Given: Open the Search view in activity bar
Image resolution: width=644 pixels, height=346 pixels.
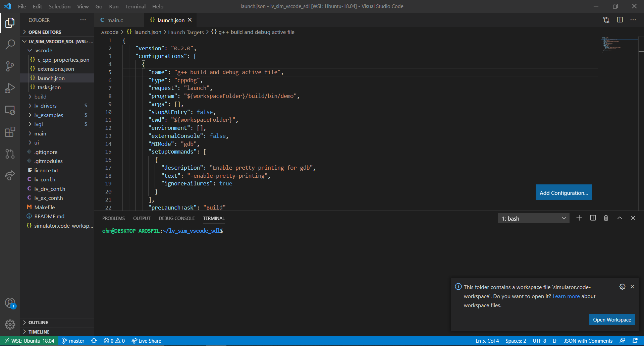Looking at the screenshot, I should (10, 44).
